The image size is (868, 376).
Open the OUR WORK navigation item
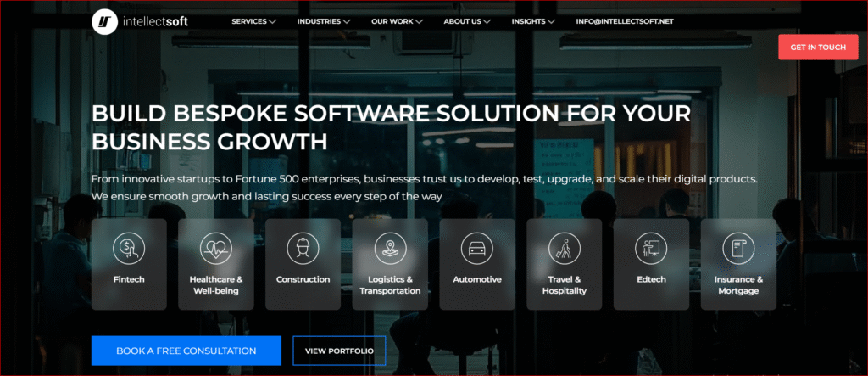pyautogui.click(x=392, y=21)
